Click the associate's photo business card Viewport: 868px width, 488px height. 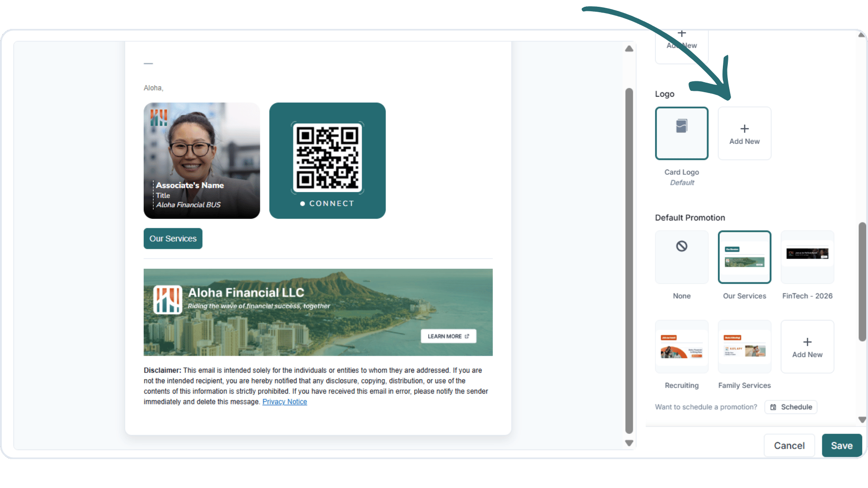pyautogui.click(x=202, y=160)
